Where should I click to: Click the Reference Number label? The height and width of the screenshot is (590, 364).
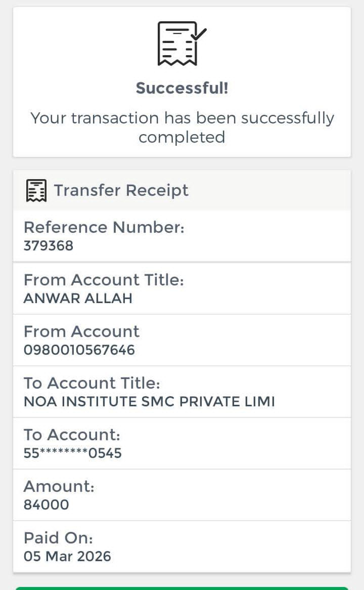[104, 227]
